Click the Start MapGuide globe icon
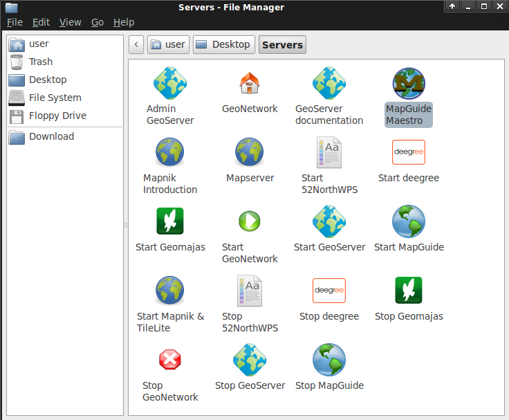Viewport: 509px width, 420px height. [x=409, y=221]
